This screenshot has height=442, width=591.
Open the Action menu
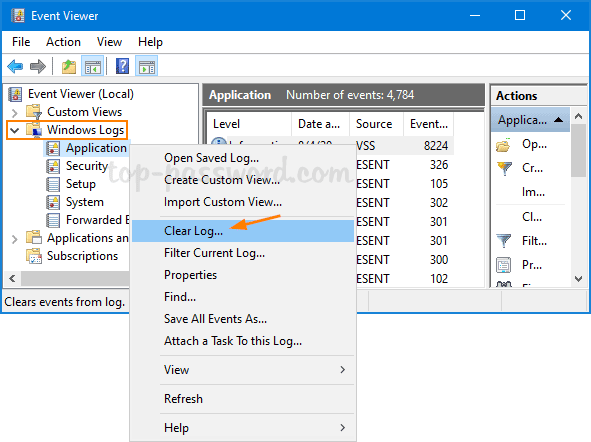tap(63, 42)
